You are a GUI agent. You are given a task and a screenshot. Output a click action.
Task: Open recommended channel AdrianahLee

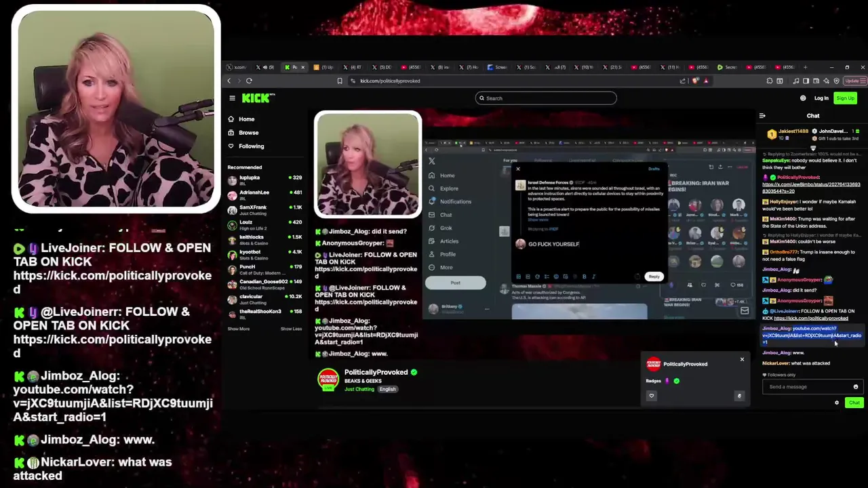click(x=264, y=195)
